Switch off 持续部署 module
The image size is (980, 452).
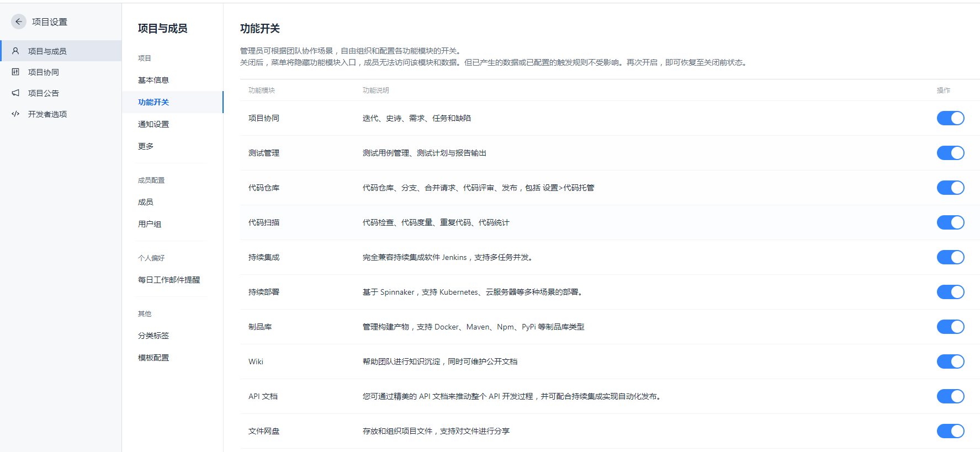click(x=950, y=292)
